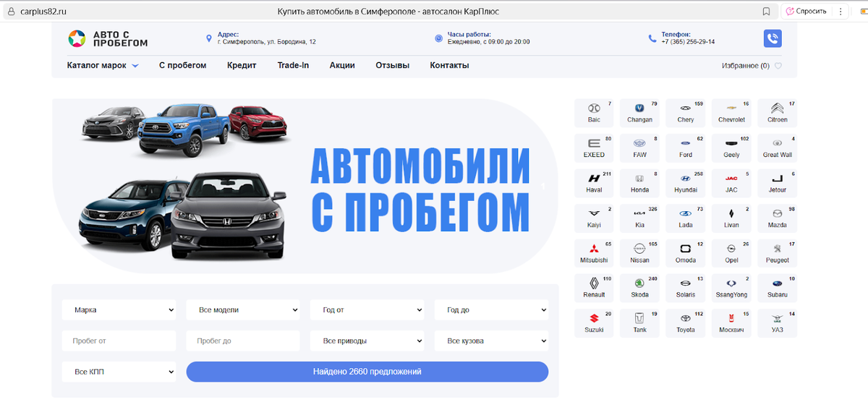868x410 pixels.
Task: Open the Контакты menu item
Action: pyautogui.click(x=449, y=65)
